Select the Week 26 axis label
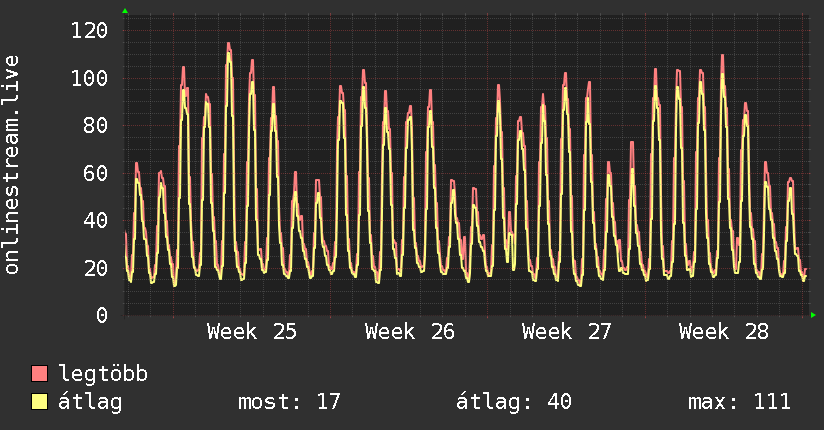This screenshot has width=824, height=430. (x=409, y=332)
